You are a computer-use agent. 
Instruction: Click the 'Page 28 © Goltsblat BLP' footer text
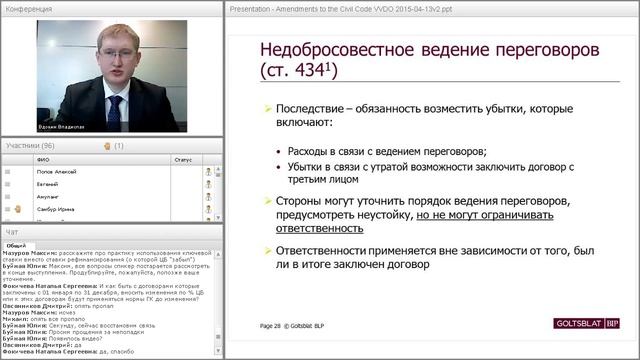[292, 326]
